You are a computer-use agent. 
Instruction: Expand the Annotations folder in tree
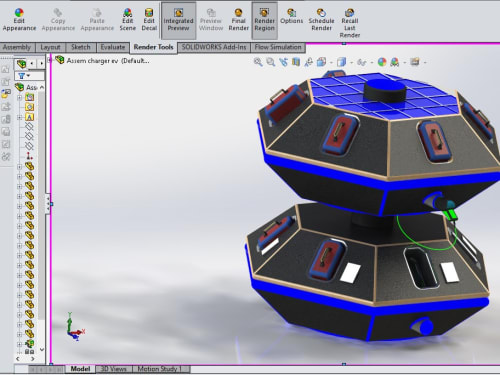[20, 117]
